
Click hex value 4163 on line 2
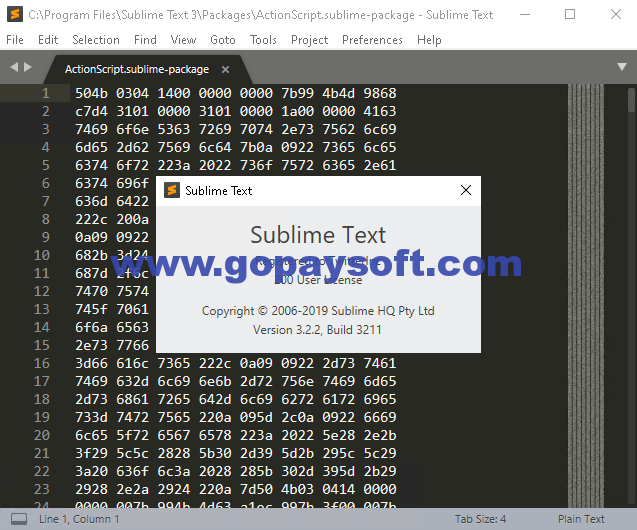point(380,111)
